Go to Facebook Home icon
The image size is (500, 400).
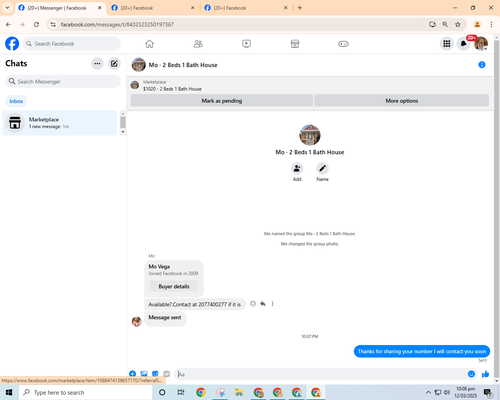click(149, 44)
